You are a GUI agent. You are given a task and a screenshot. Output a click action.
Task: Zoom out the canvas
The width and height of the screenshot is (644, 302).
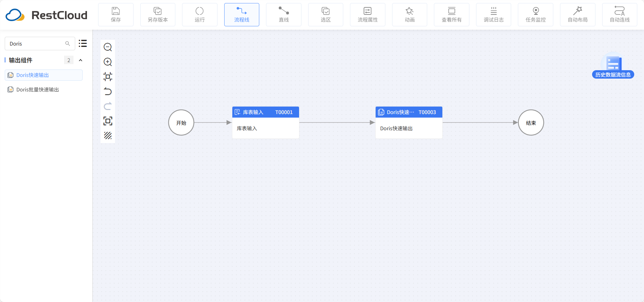pyautogui.click(x=108, y=47)
